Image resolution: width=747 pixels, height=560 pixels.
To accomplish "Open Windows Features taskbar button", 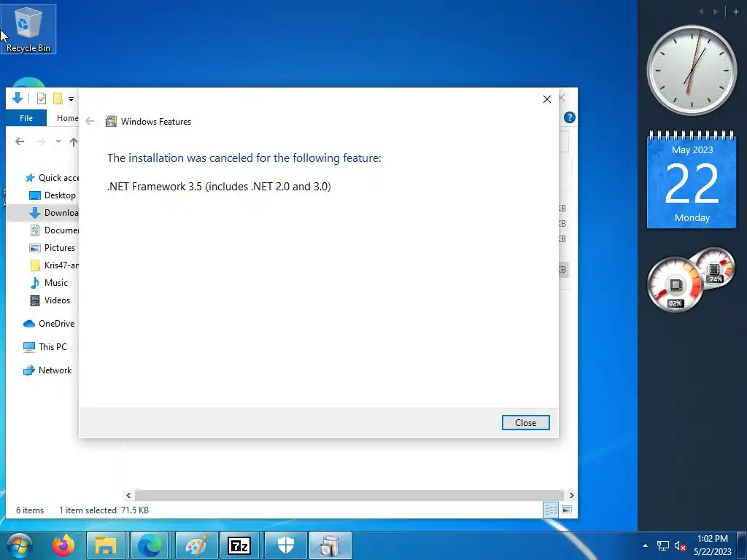I will (x=330, y=545).
